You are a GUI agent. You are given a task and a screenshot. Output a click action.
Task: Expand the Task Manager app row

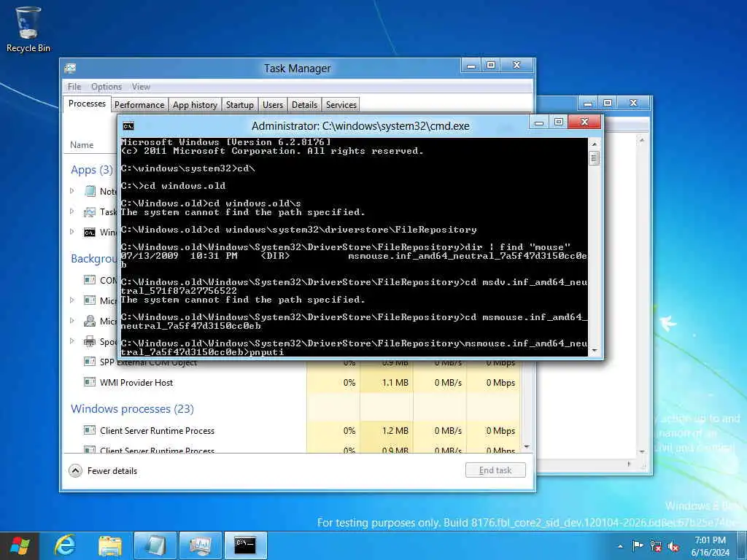pyautogui.click(x=72, y=211)
